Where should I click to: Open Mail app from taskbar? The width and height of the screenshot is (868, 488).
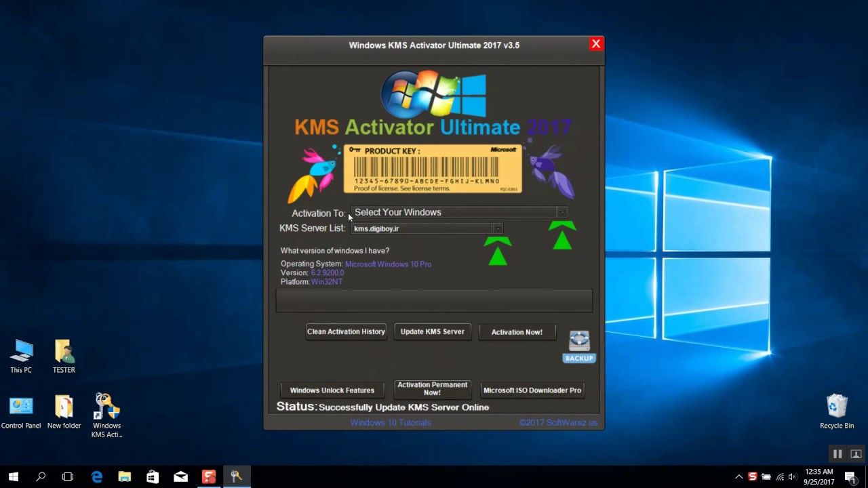coord(180,476)
